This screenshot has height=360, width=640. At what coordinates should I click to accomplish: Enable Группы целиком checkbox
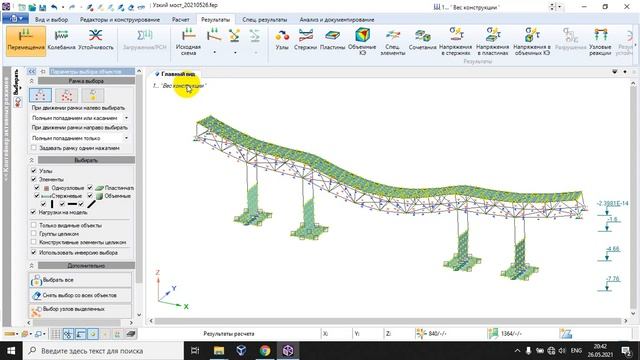coord(34,233)
